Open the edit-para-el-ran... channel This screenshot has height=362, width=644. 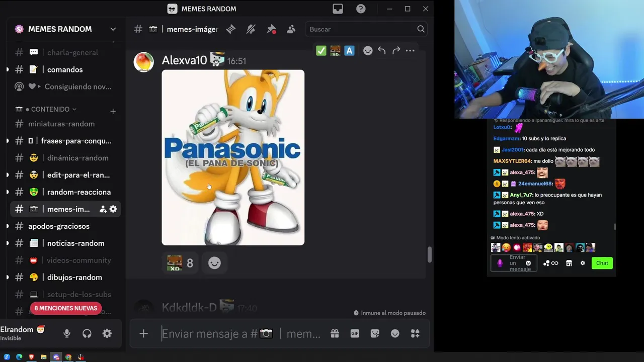[x=65, y=175]
